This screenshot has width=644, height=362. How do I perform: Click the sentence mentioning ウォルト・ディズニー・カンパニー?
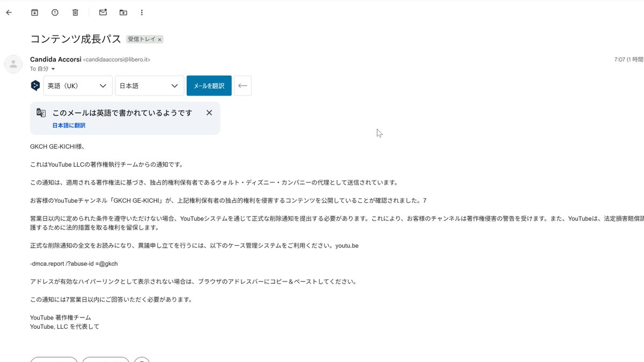click(214, 182)
